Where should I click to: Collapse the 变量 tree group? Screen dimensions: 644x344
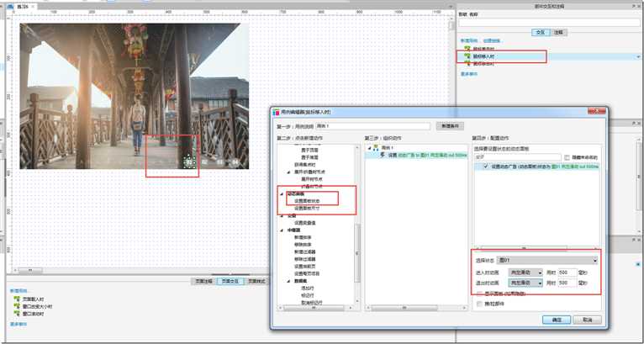click(282, 215)
